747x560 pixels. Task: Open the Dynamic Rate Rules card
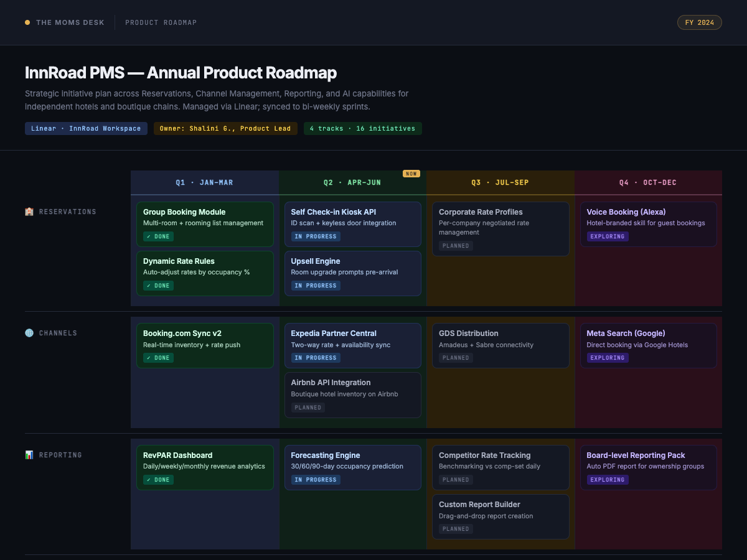point(205,273)
